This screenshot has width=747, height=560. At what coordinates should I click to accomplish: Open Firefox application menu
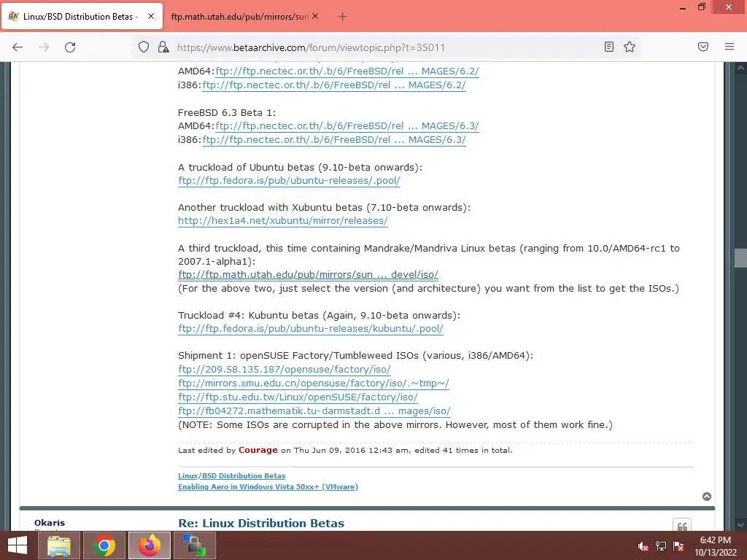click(x=729, y=47)
